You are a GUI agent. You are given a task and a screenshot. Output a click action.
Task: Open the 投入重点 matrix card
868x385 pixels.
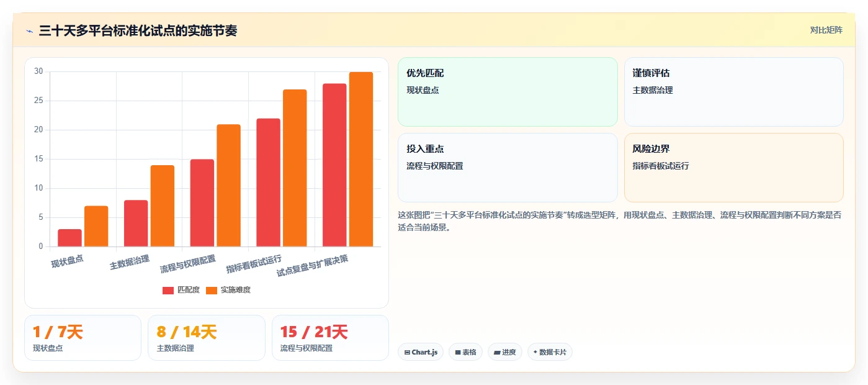click(x=508, y=168)
